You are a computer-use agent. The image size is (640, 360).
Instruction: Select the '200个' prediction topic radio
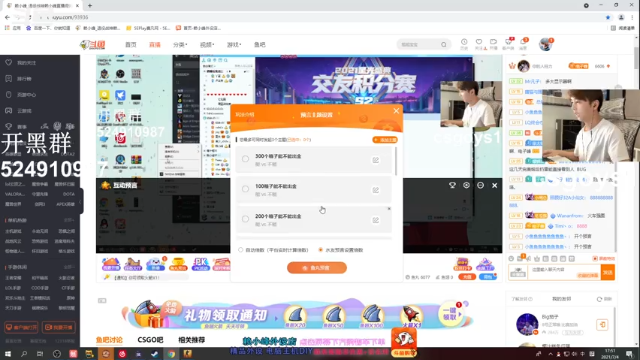(245, 219)
